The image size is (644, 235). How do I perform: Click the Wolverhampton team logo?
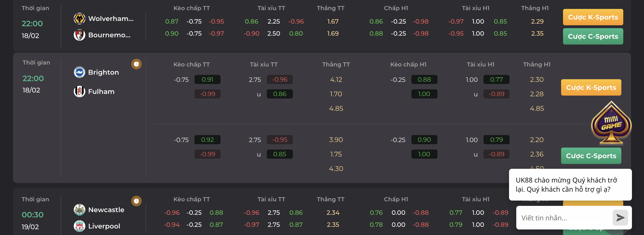coord(80,19)
